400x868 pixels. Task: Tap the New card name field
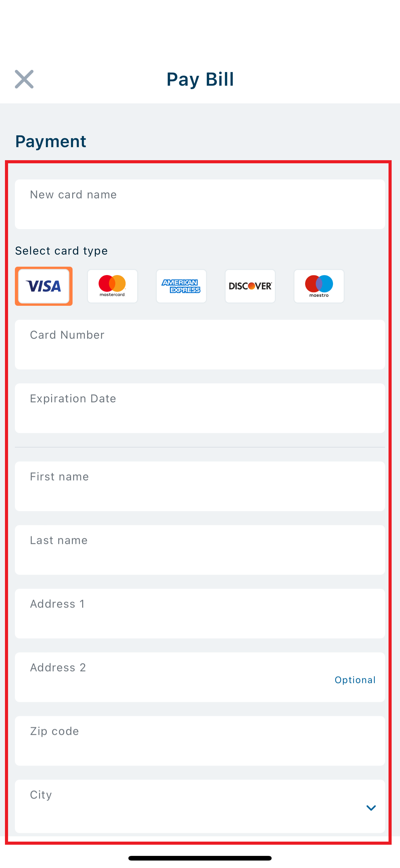click(x=200, y=204)
